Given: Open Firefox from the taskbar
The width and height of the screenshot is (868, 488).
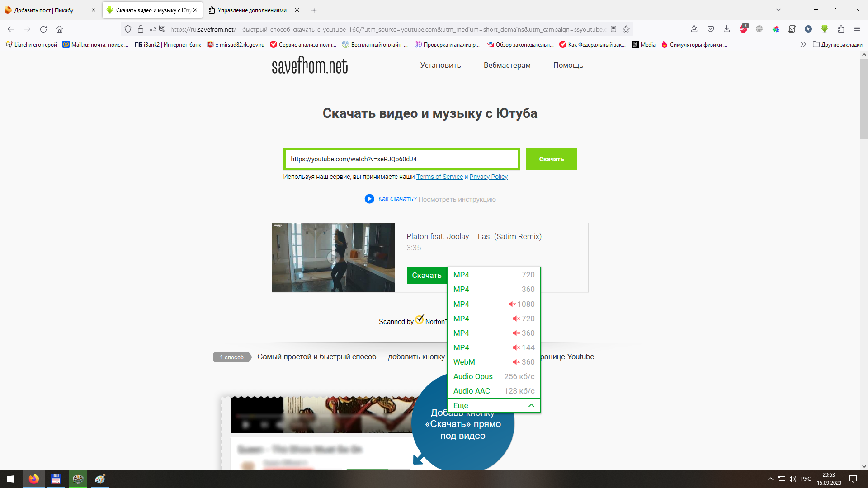Looking at the screenshot, I should [34, 479].
